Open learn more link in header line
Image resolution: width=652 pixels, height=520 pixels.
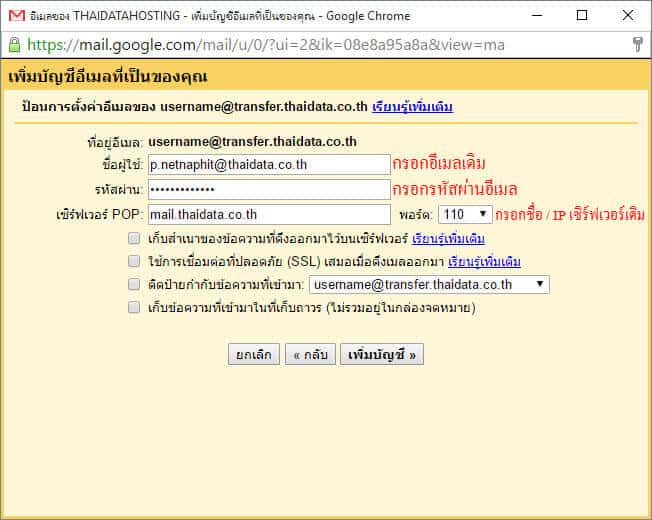click(412, 107)
